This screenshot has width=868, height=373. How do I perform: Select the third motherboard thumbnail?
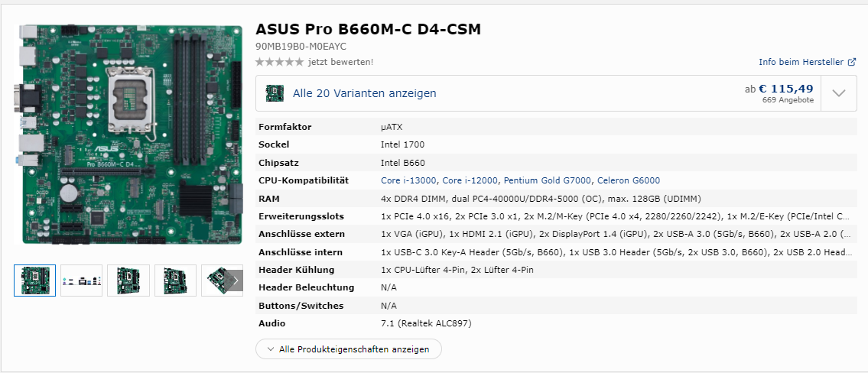pos(128,281)
